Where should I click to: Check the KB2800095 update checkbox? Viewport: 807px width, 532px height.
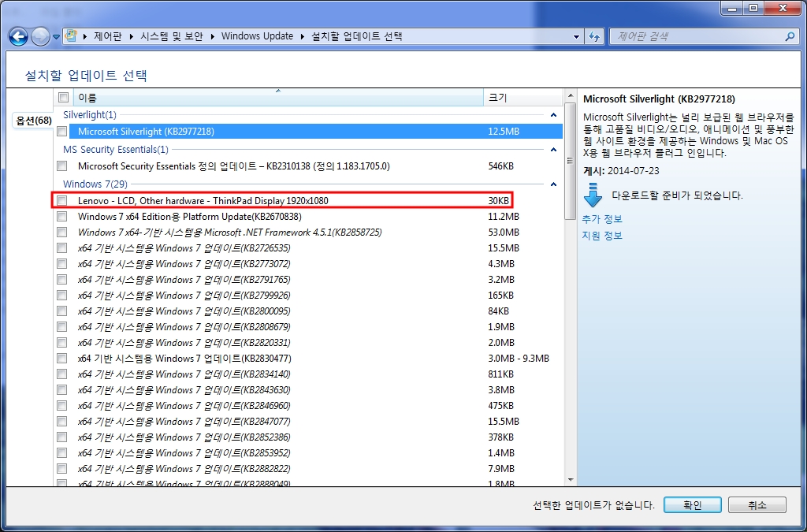62,311
